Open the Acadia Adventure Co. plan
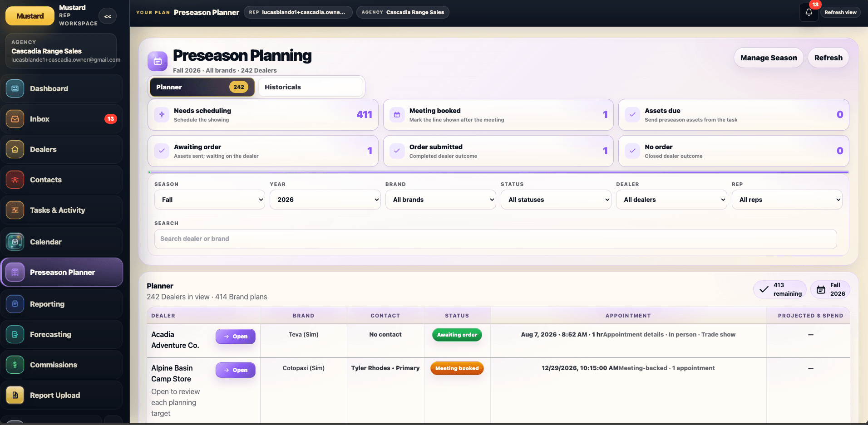This screenshot has width=868, height=425. 235,337
